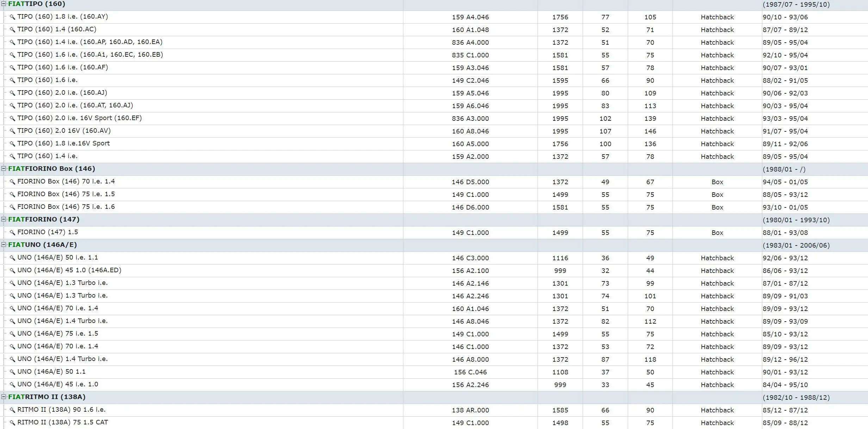Click magnifier icon for FIORINO Box 70 i.e. 1.4
The image size is (868, 429).
[x=12, y=182]
